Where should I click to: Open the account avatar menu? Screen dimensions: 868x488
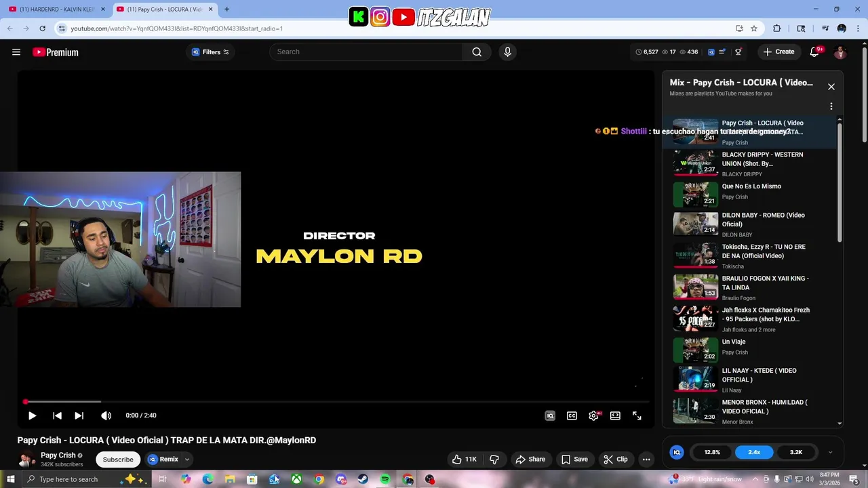click(840, 52)
